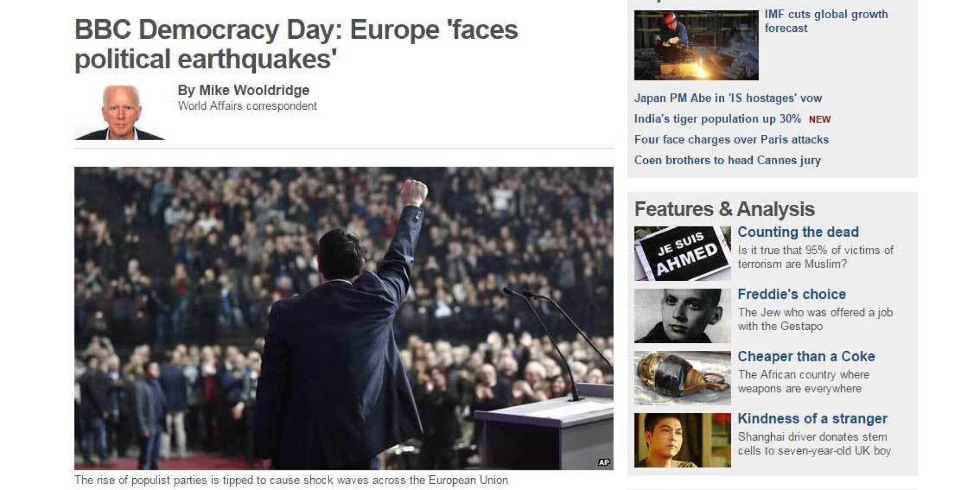980x490 pixels.
Task: Open India's tiger population up 30% story
Action: (x=717, y=119)
